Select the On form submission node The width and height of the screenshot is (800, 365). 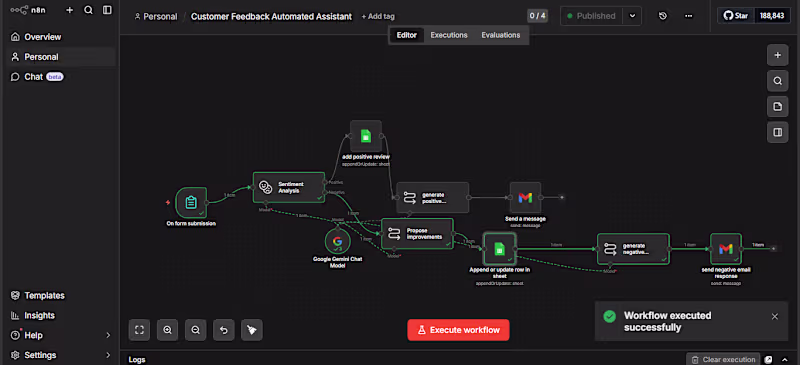pos(191,202)
